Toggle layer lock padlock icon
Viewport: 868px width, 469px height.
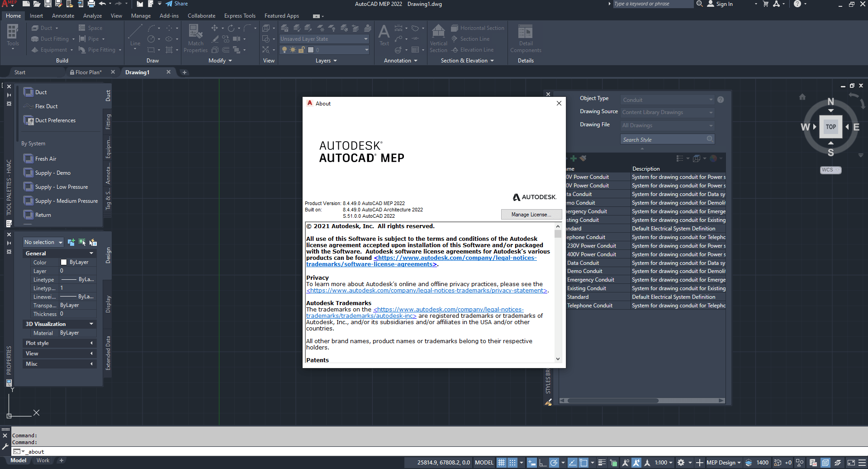pos(301,50)
